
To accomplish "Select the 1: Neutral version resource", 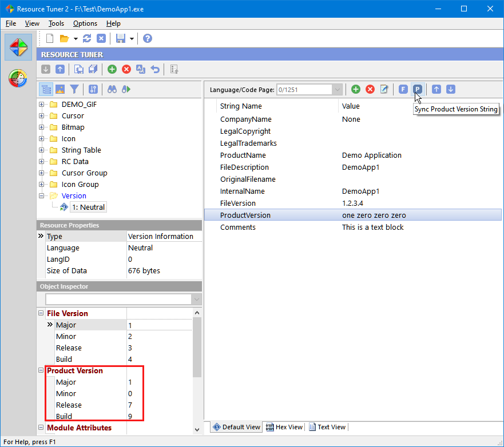I will pyautogui.click(x=88, y=207).
